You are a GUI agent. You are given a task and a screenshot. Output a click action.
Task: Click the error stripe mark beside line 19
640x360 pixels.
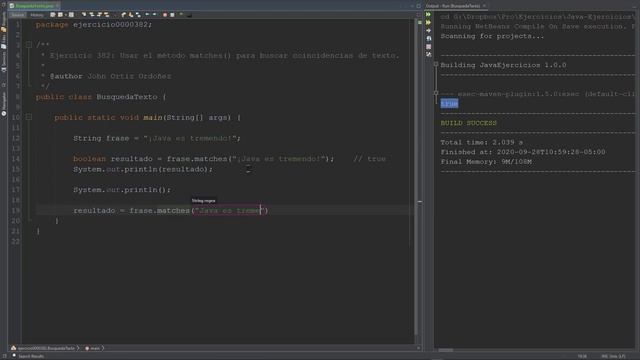420,202
